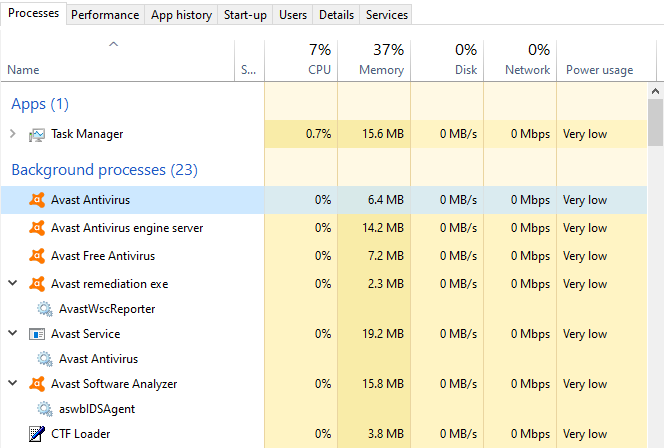The height and width of the screenshot is (448, 664).
Task: Collapse the Avast Software Analyzer group
Action: 12,384
